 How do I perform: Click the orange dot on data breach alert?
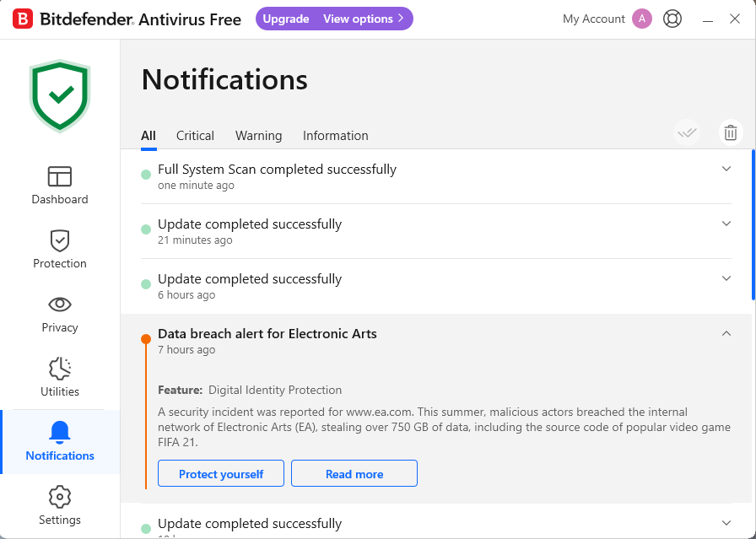[146, 339]
